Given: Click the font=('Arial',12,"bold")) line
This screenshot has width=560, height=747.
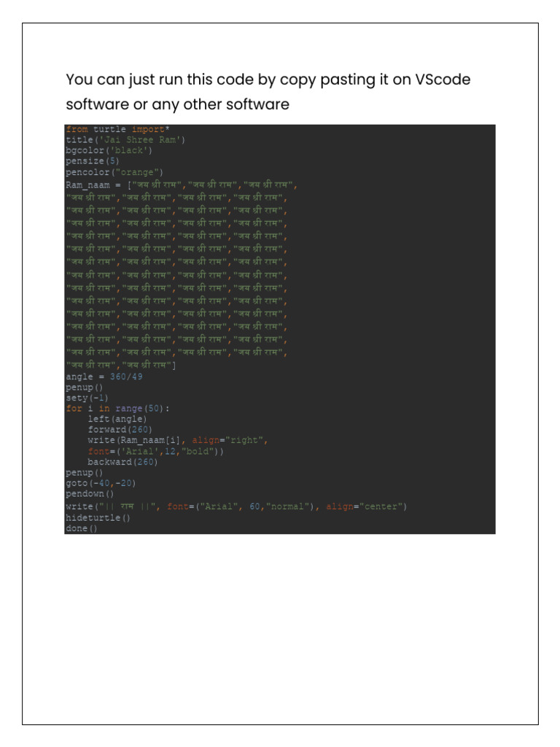Looking at the screenshot, I should [x=155, y=451].
